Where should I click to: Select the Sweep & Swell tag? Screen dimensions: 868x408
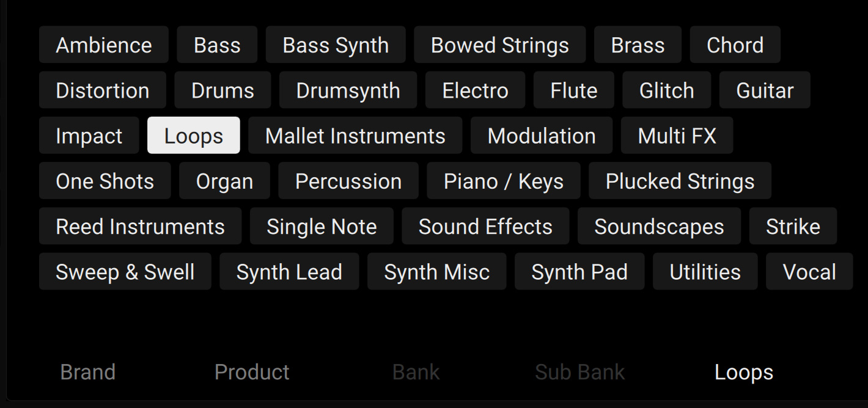125,272
